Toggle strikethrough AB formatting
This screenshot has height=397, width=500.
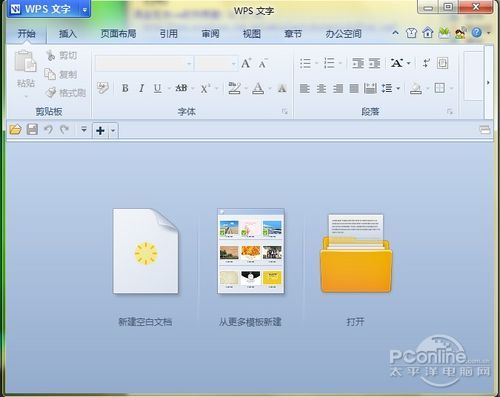click(x=181, y=88)
